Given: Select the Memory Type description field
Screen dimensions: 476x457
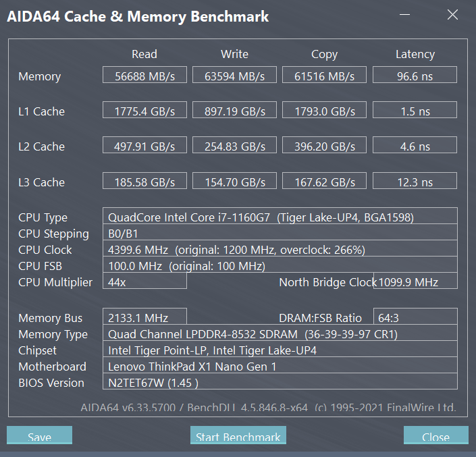Looking at the screenshot, I should pos(280,333).
